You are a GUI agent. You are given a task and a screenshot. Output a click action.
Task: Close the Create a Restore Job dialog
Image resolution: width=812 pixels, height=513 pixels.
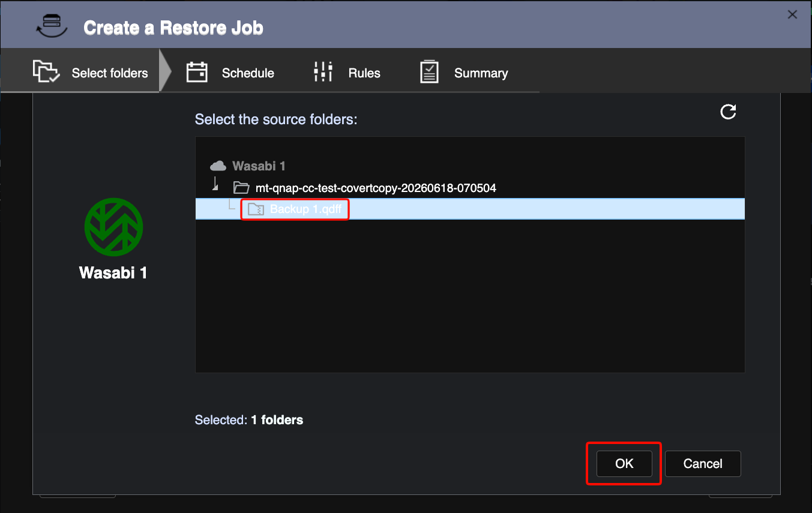[x=792, y=14]
